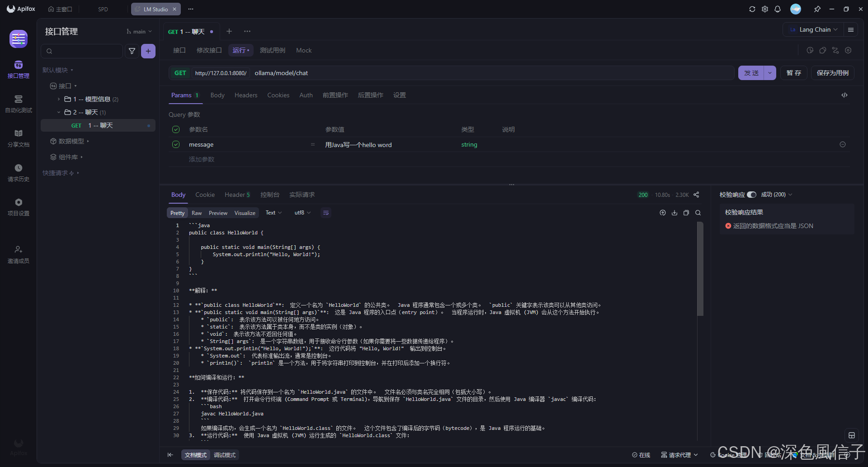Open 请求历史 in the sidebar
The height and width of the screenshot is (467, 868).
pos(19,172)
